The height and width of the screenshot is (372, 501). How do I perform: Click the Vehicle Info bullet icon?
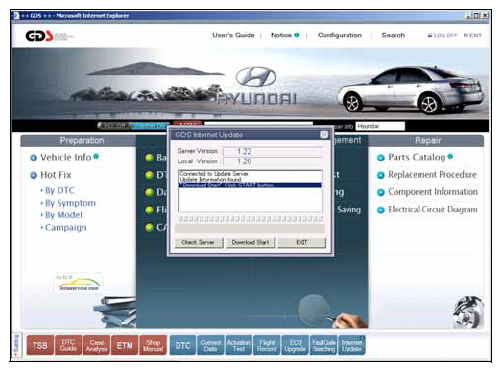coord(33,158)
